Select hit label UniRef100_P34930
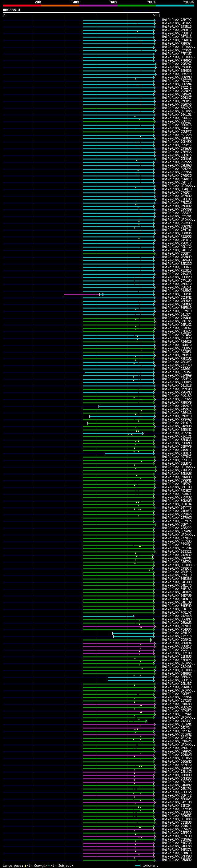The width and height of the screenshot is (197, 868). (176, 629)
